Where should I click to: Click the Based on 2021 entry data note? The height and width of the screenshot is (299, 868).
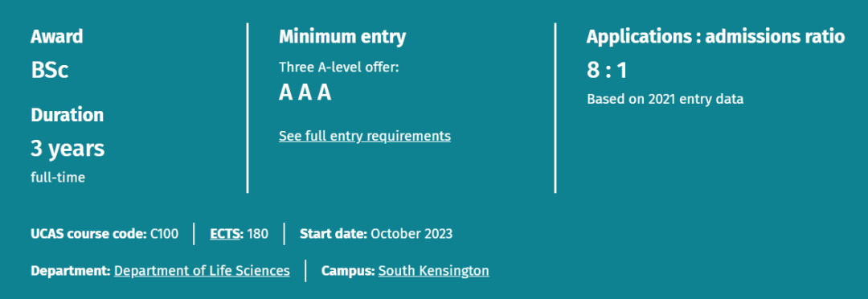click(x=665, y=99)
